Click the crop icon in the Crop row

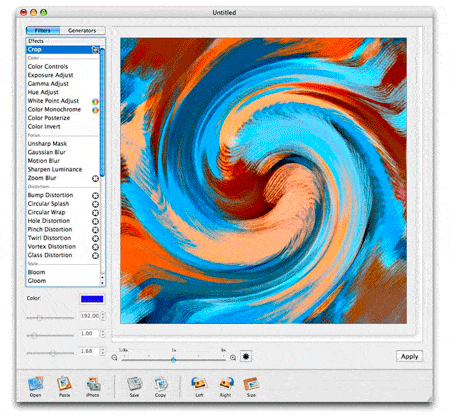(x=95, y=49)
